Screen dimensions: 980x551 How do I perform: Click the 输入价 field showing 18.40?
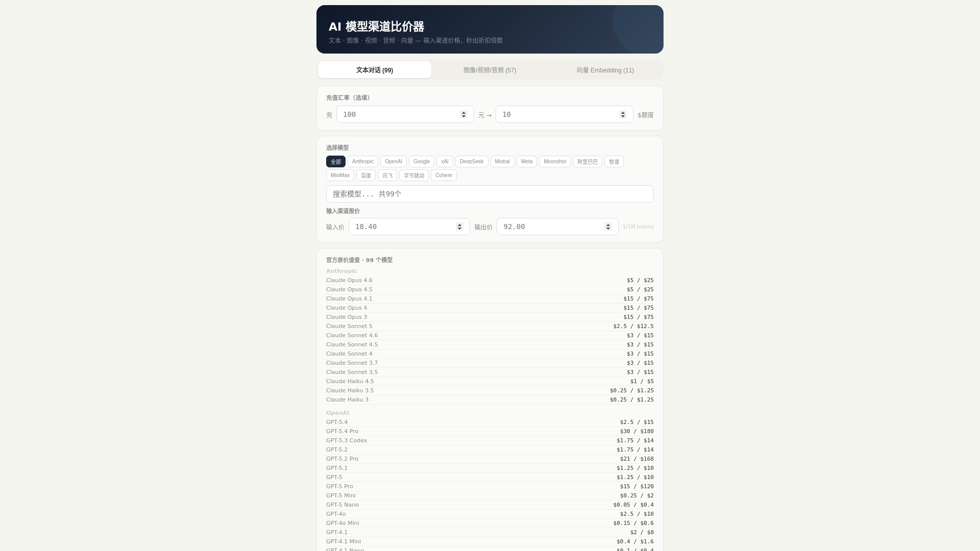tap(409, 227)
